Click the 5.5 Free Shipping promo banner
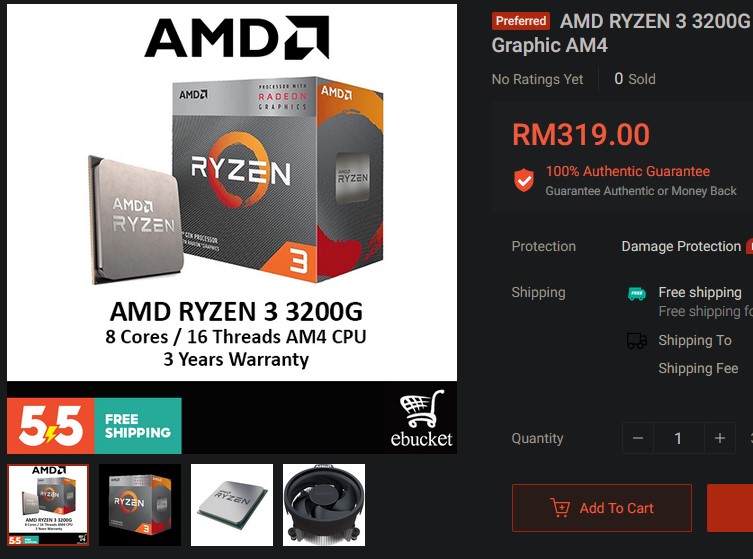This screenshot has height=559, width=753. tap(94, 425)
